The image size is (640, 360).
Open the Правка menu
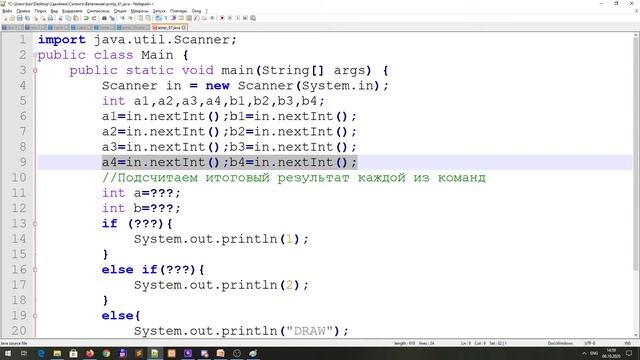point(23,11)
